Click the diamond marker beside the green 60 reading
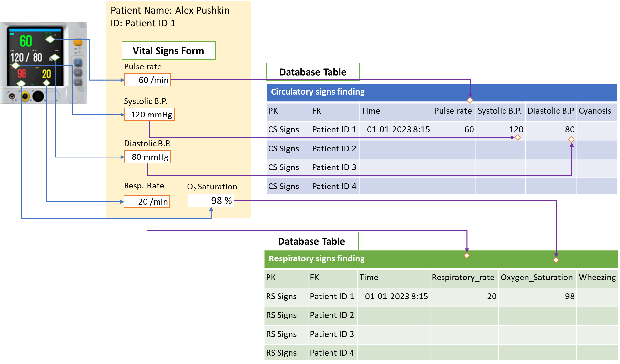Viewport: 620px width, 364px height. pyautogui.click(x=50, y=39)
